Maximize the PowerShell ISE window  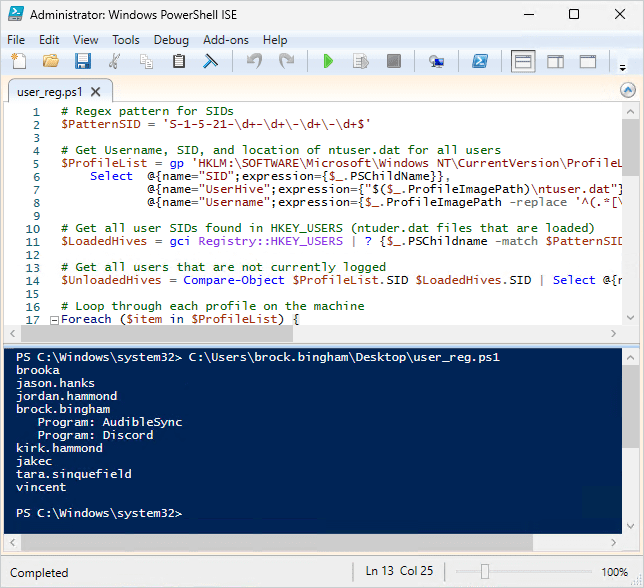(574, 14)
